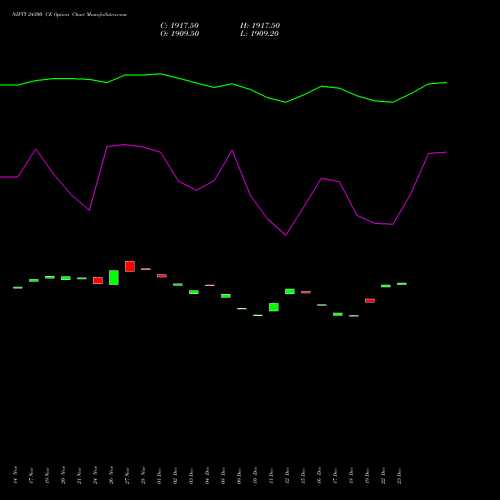
Task: Select the 11 Dec date label
Action: tap(271, 475)
